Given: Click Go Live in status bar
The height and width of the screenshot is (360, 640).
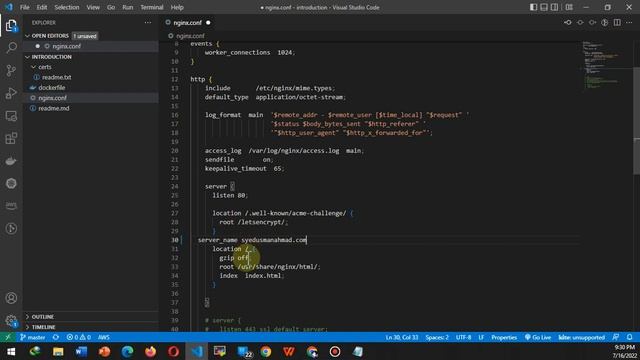Looking at the screenshot, I should (538, 337).
